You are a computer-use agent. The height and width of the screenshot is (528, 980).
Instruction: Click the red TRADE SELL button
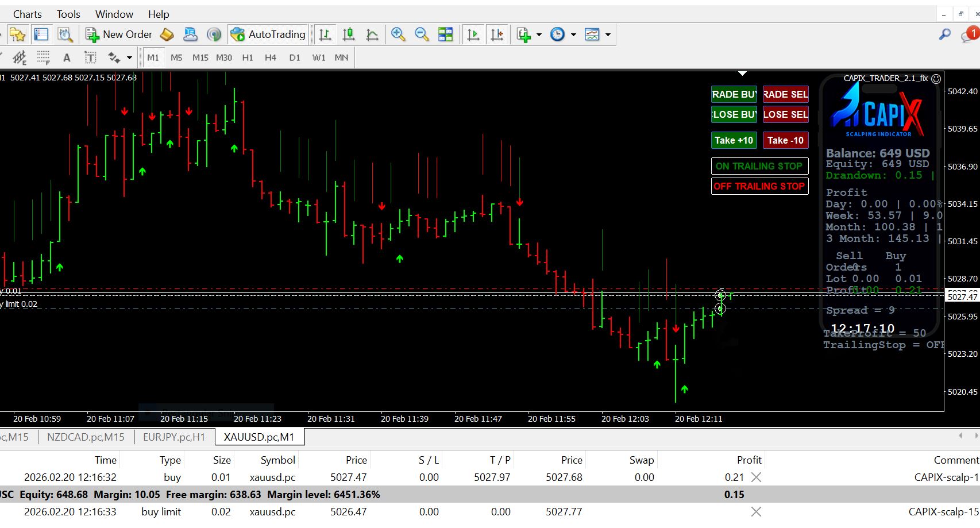click(785, 94)
